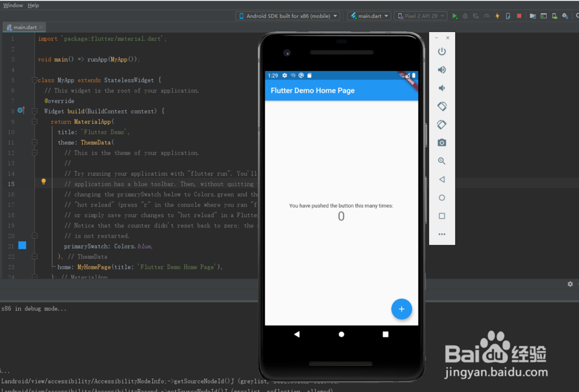This screenshot has width=579, height=392.
Task: Click the 'void main() => runApp' code line
Action: (x=89, y=60)
